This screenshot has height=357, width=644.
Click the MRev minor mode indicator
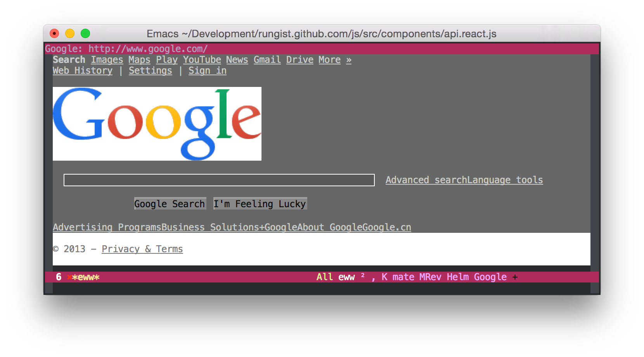[431, 277]
